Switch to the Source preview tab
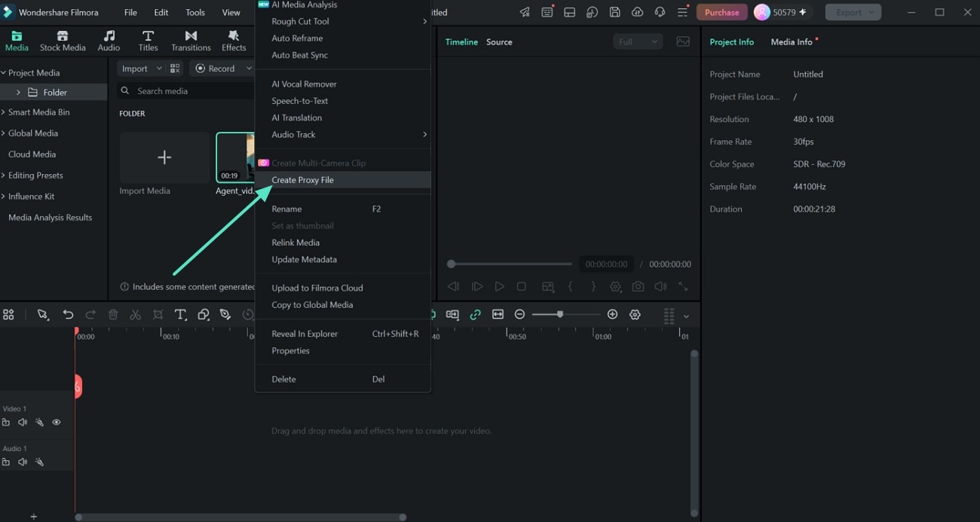 click(499, 42)
